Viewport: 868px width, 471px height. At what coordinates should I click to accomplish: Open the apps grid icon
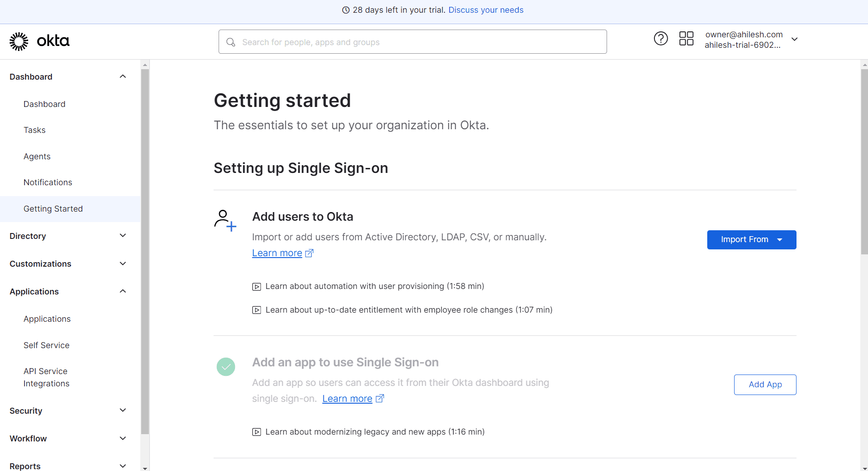(686, 39)
